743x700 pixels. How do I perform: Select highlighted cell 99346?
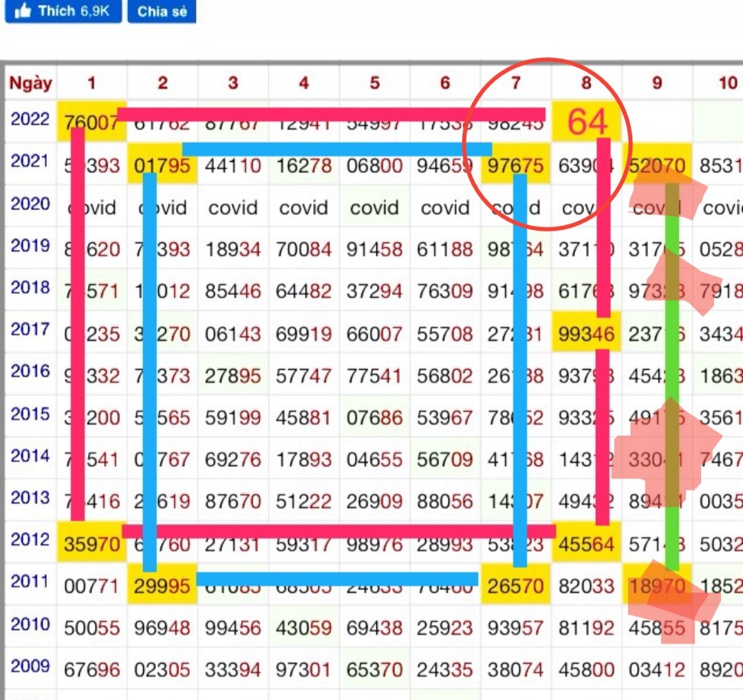[x=586, y=335]
